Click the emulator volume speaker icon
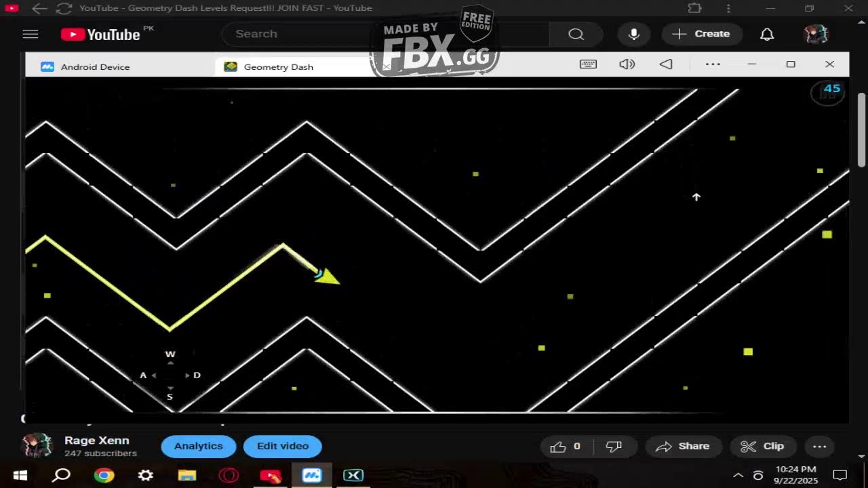Viewport: 868px width, 488px height. [627, 64]
